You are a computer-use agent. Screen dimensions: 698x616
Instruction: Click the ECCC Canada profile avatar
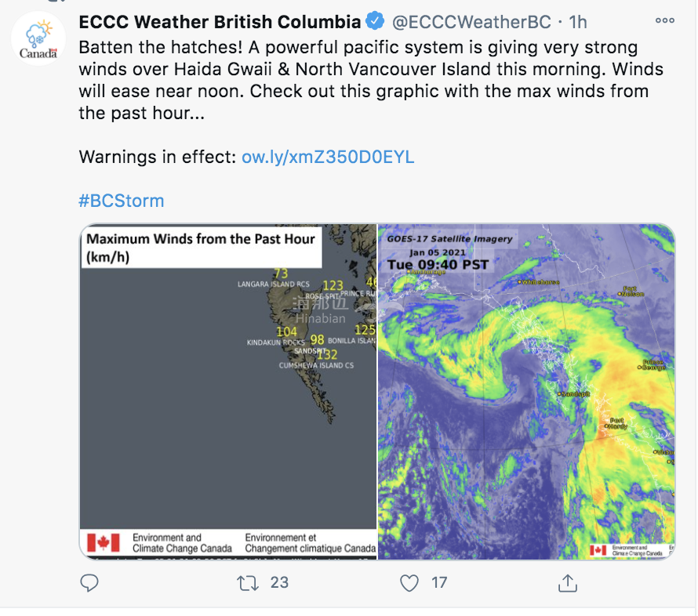(x=38, y=38)
